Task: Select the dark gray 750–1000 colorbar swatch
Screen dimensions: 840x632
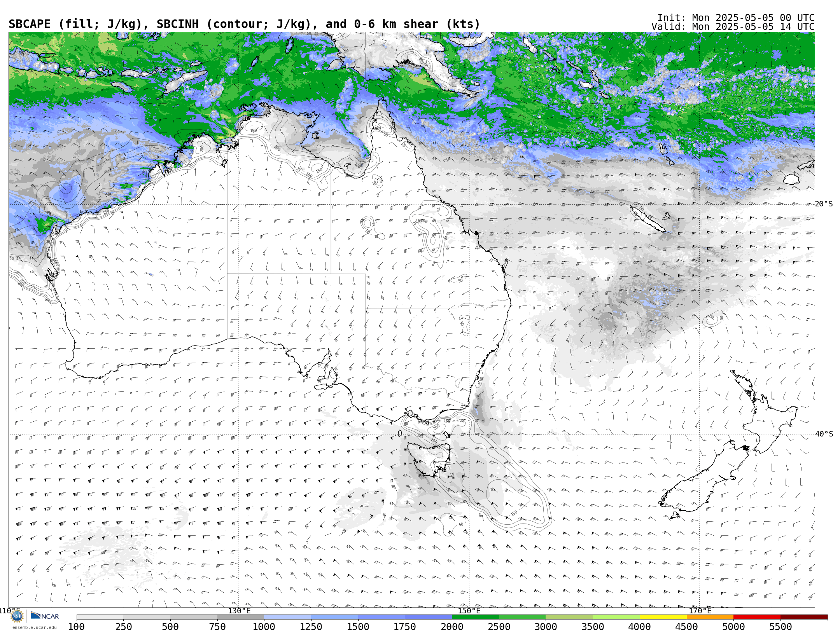Action: [x=241, y=617]
